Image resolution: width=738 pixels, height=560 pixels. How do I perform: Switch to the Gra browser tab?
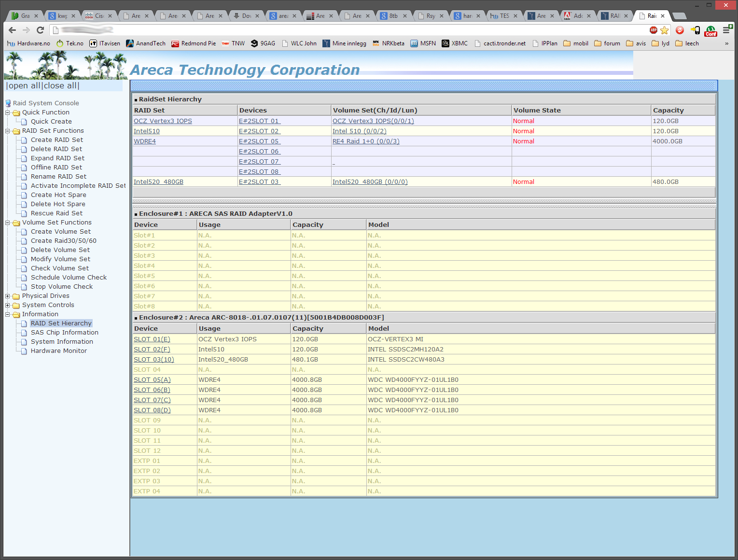click(25, 16)
